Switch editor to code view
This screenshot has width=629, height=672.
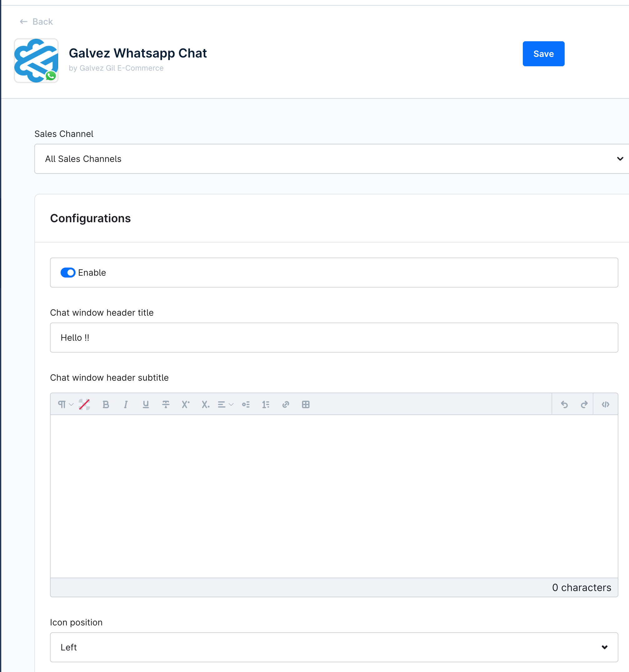605,404
